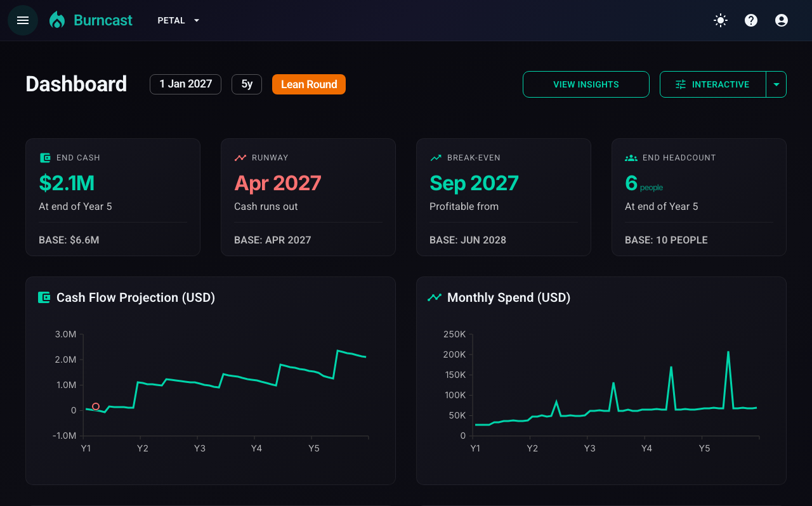Click the BASE: 10 PEOPLE text
Image resolution: width=812 pixels, height=506 pixels.
[666, 240]
